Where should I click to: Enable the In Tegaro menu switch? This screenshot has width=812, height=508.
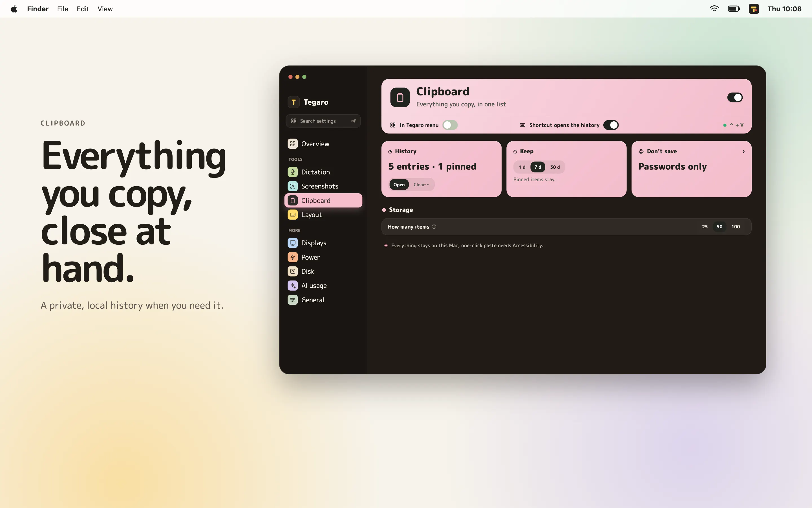[450, 125]
